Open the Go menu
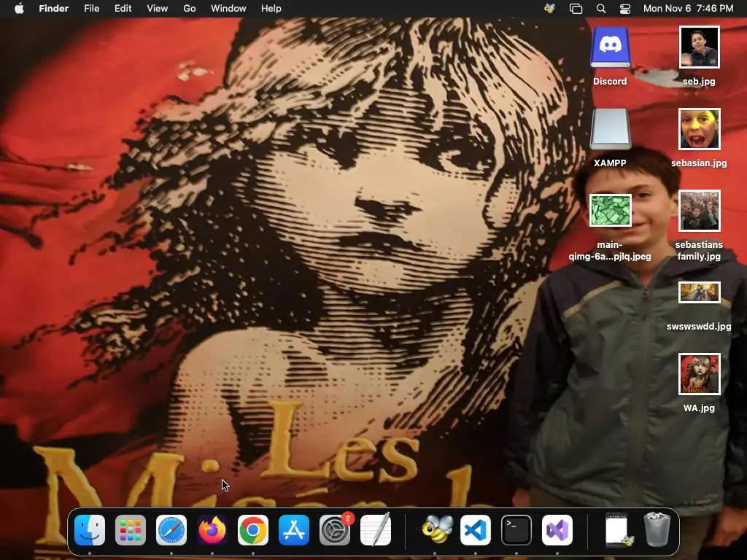This screenshot has height=560, width=747. pyautogui.click(x=190, y=9)
